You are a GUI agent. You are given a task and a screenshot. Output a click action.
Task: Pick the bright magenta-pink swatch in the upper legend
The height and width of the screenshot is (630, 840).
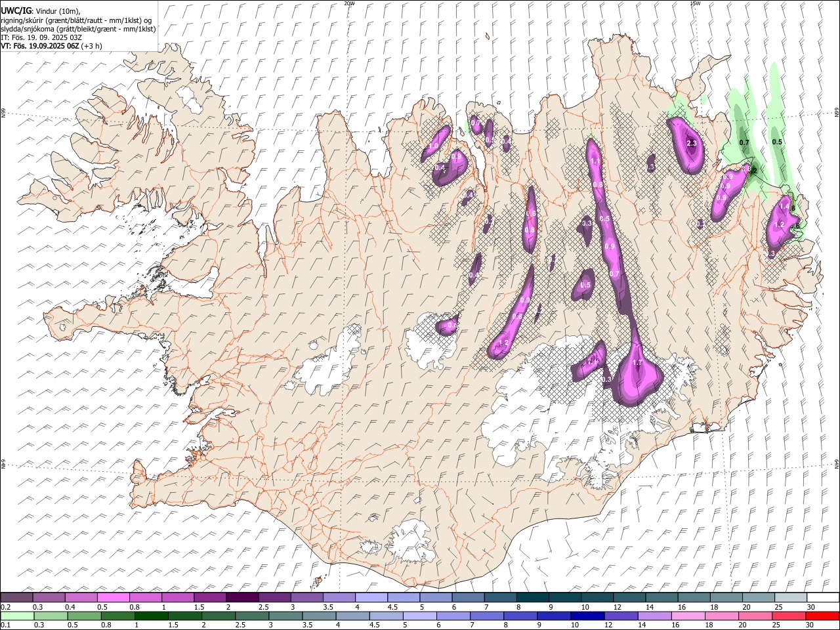click(114, 598)
